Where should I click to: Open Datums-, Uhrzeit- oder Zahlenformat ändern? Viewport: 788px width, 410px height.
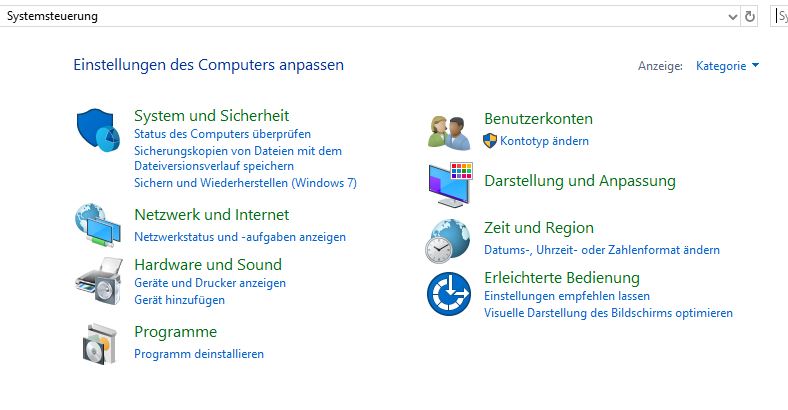pos(602,250)
